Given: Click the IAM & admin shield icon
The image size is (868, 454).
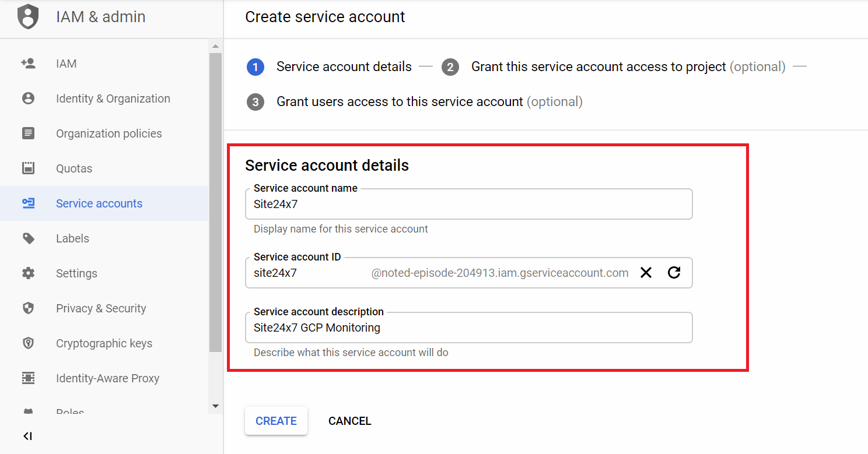Looking at the screenshot, I should click(x=28, y=17).
